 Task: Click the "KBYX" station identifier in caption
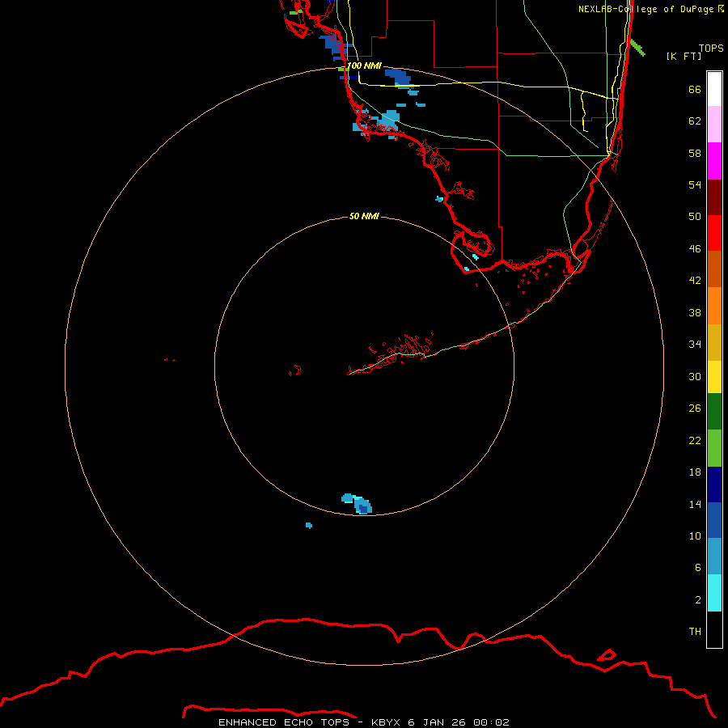click(385, 722)
